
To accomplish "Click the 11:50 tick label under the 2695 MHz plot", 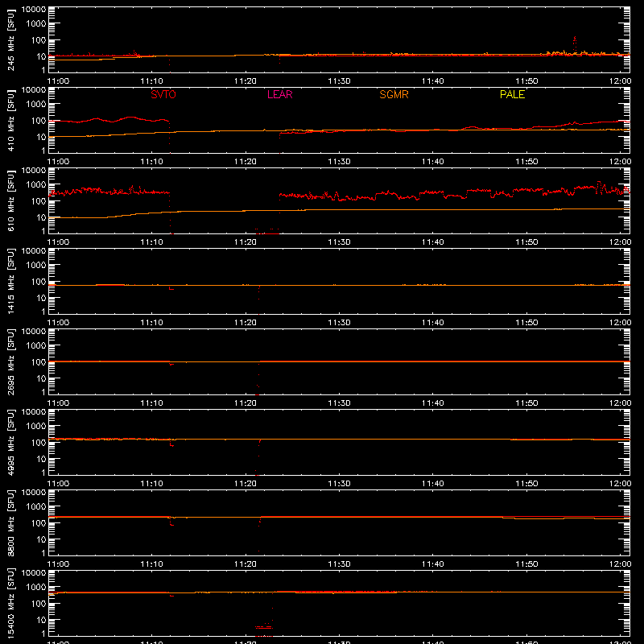I will (526, 403).
